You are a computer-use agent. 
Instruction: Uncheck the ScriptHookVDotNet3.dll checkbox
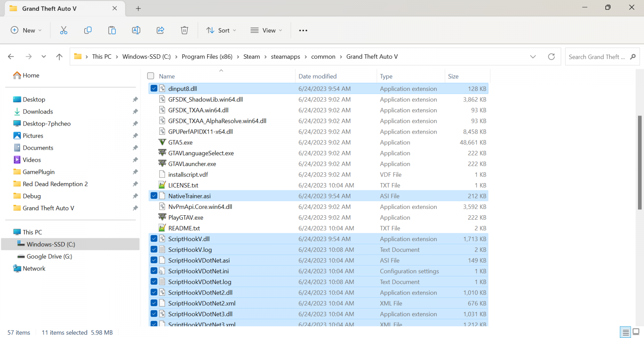click(x=154, y=314)
